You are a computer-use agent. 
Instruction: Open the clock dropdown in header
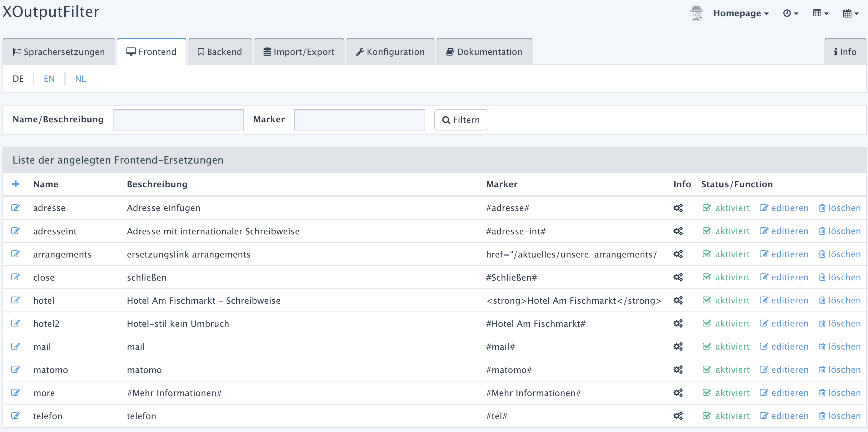pos(791,13)
